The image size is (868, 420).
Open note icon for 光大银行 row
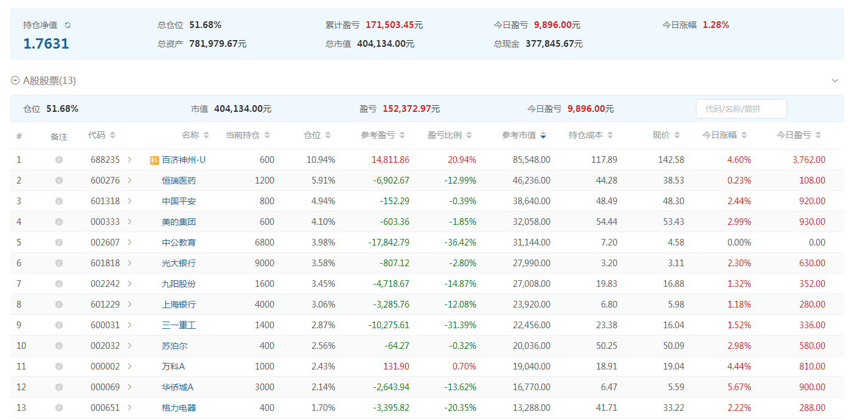pos(59,263)
